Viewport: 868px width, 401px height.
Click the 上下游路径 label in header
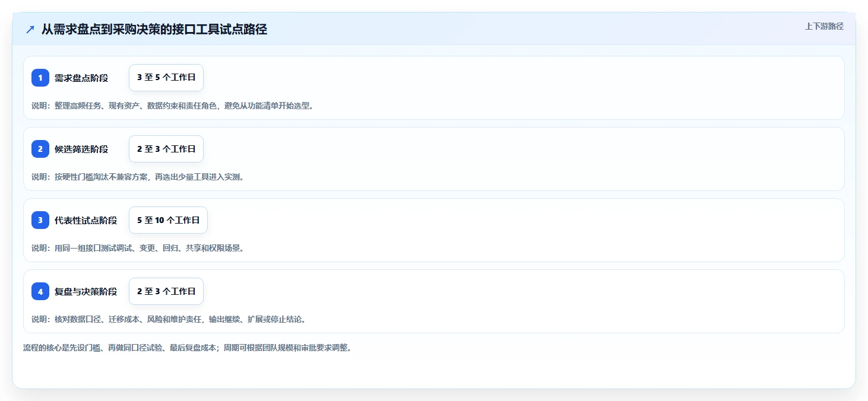pyautogui.click(x=824, y=26)
